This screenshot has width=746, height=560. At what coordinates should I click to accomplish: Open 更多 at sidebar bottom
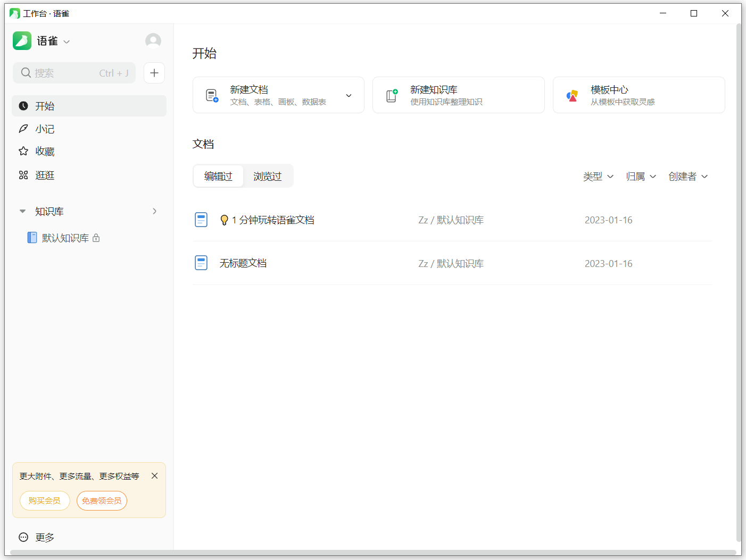[37, 537]
